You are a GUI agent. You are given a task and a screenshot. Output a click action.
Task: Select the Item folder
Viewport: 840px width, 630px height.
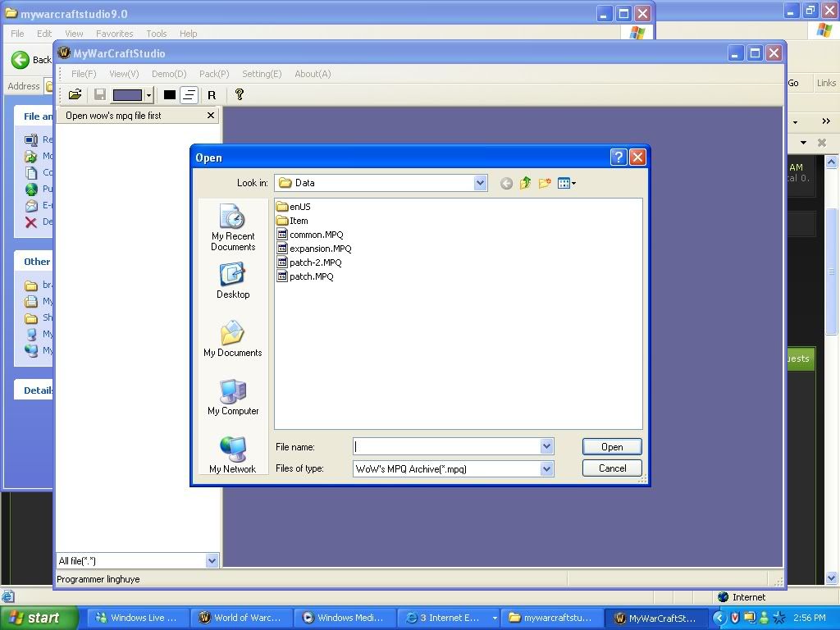pyautogui.click(x=293, y=221)
